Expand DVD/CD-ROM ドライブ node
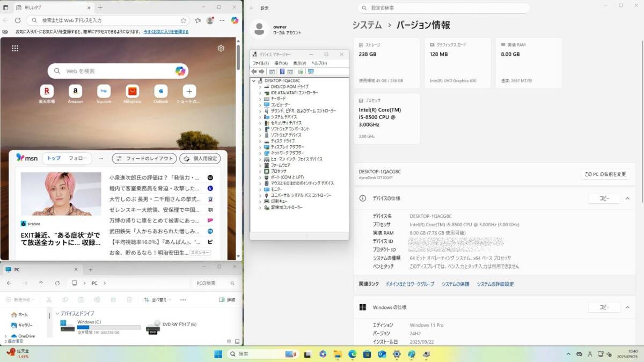The width and height of the screenshot is (644, 362). pyautogui.click(x=260, y=86)
